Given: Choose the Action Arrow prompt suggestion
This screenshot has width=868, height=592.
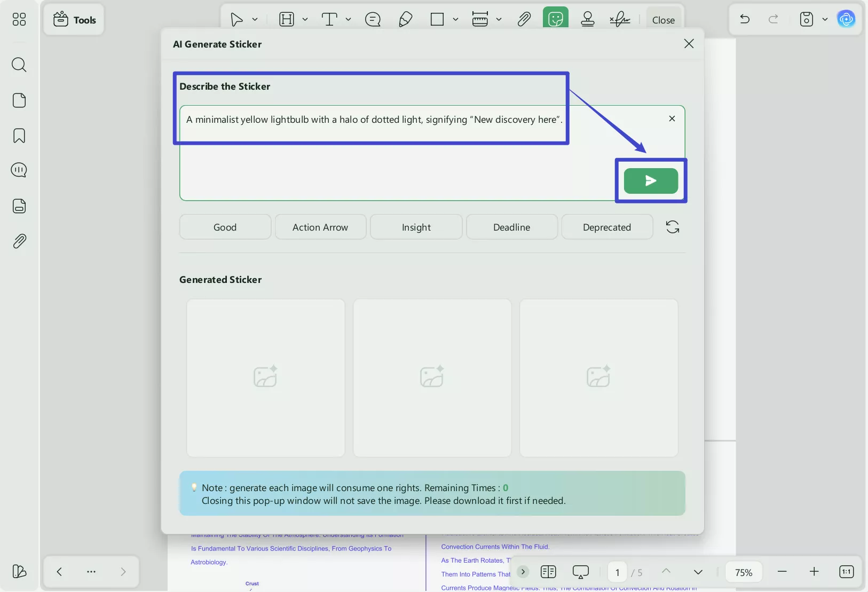Looking at the screenshot, I should click(320, 227).
